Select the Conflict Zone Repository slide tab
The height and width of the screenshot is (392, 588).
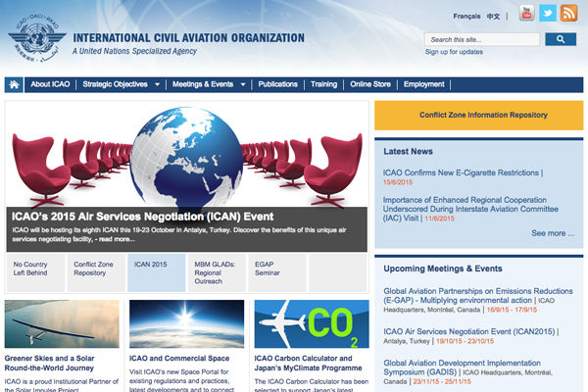pyautogui.click(x=96, y=272)
